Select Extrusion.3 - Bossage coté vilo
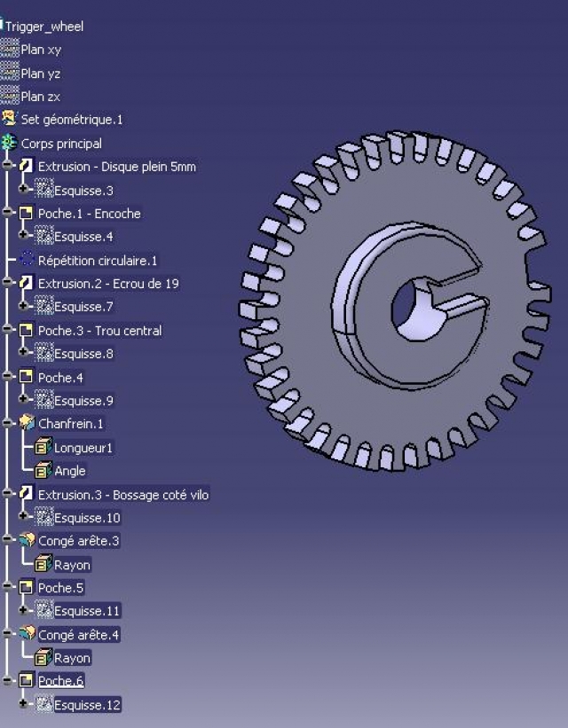 pos(122,495)
